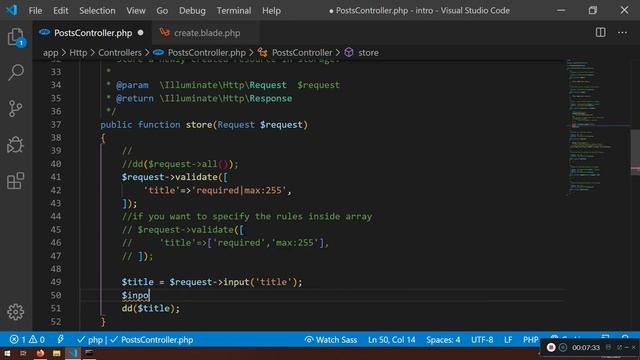Screen dimensions: 640x360
Task: Click the '//dd($request->all());' comment line
Action: (180, 164)
